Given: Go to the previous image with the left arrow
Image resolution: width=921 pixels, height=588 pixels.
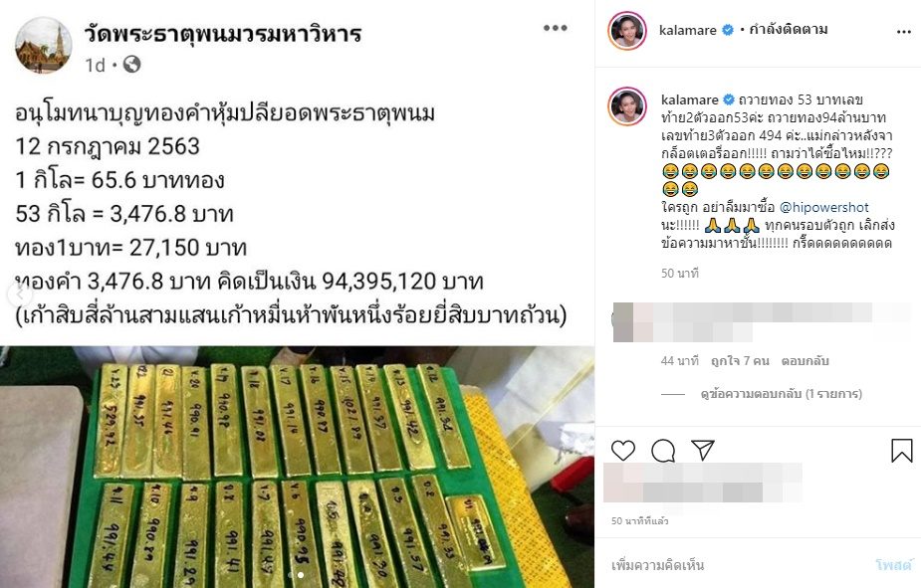Looking at the screenshot, I should point(19,294).
